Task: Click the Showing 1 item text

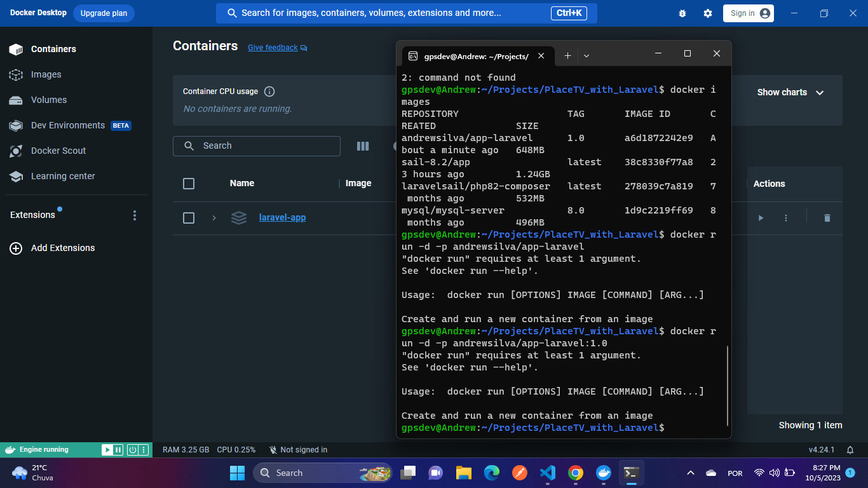Action: [811, 426]
